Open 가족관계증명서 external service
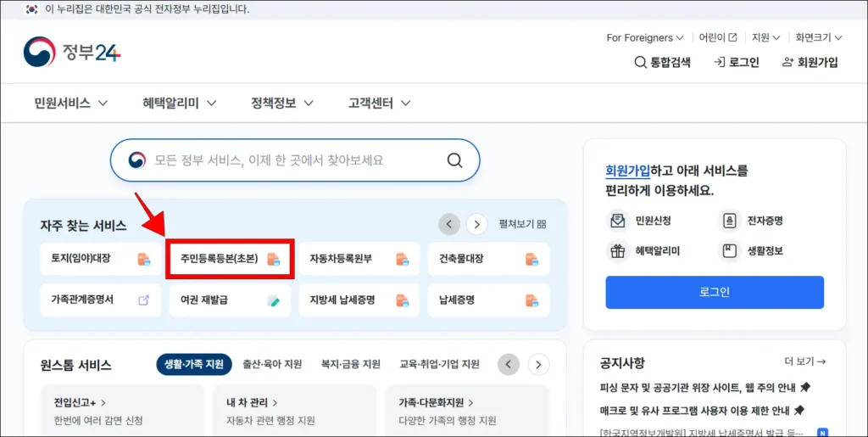 tap(101, 300)
